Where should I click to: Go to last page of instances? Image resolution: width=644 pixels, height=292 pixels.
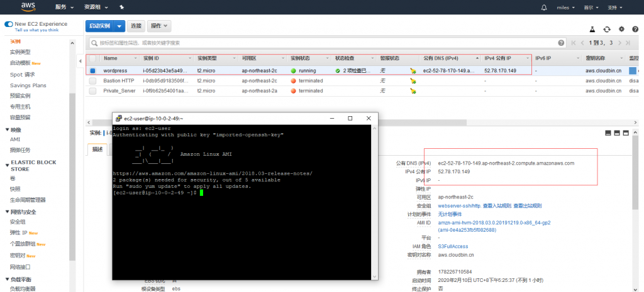tap(628, 43)
